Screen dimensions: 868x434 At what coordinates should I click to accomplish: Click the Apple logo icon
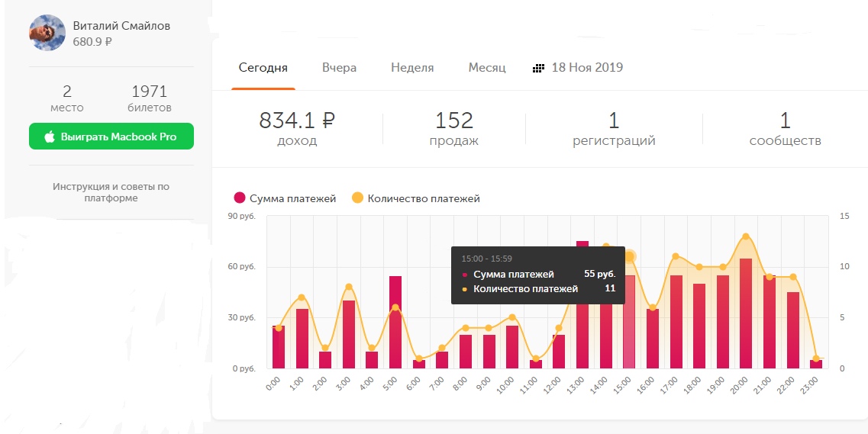pos(50,137)
